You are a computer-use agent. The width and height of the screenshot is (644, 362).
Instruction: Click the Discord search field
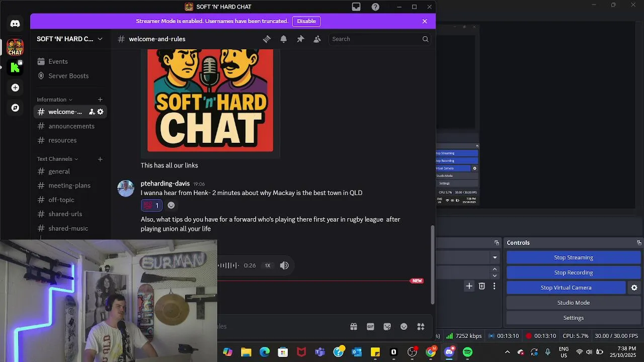coord(380,39)
